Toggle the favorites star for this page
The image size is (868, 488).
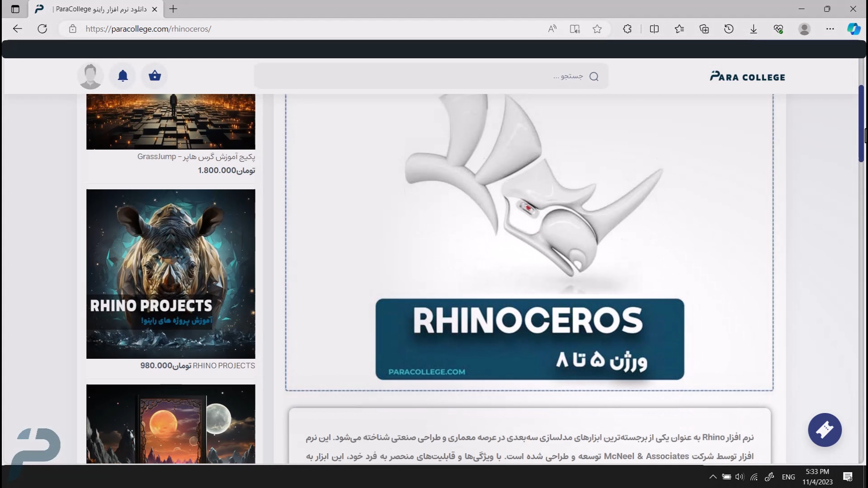tap(597, 28)
